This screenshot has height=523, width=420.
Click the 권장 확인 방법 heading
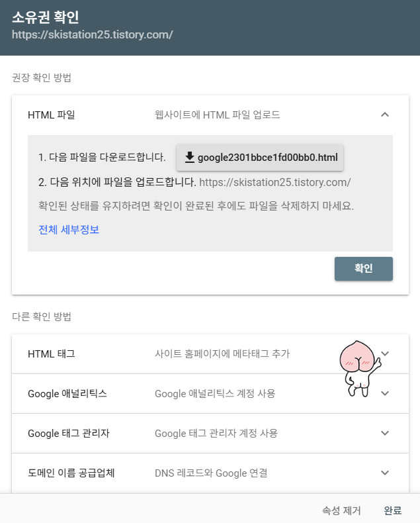tap(42, 77)
